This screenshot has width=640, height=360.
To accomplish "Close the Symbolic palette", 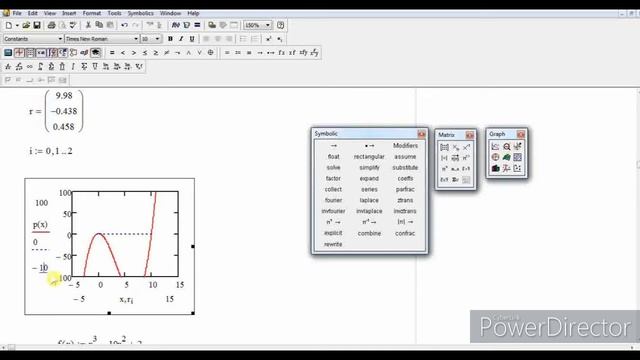I will 421,134.
